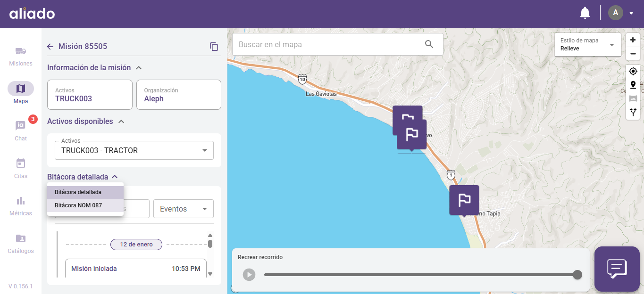Play the Recrear recorrido route replay
644x294 pixels.
pos(249,275)
